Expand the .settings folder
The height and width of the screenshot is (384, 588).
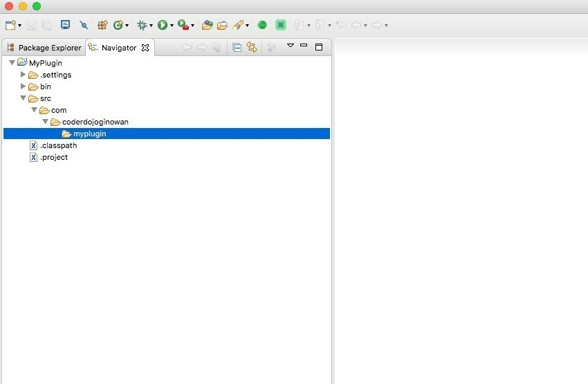pos(24,75)
